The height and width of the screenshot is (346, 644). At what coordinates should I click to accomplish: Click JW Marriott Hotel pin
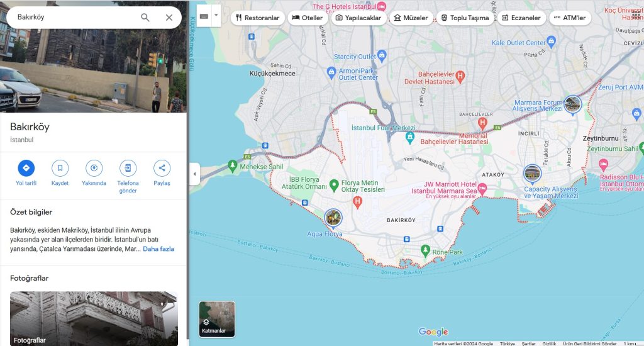[482, 189]
